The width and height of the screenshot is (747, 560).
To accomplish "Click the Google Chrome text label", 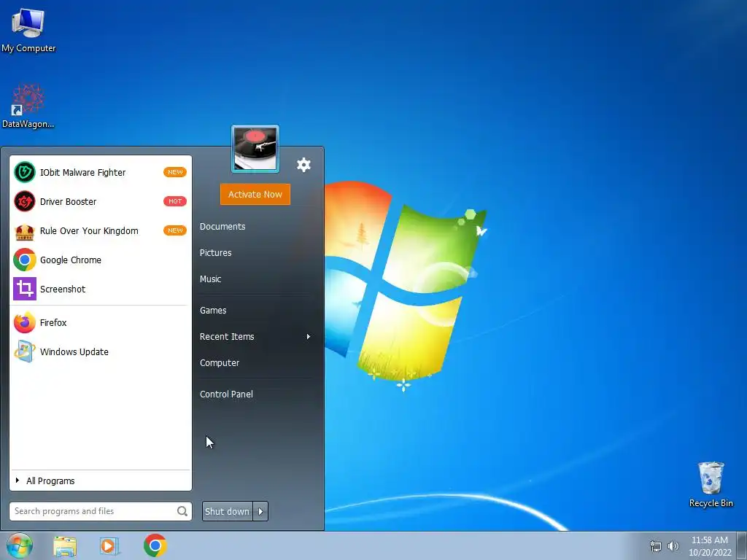I will 71,260.
